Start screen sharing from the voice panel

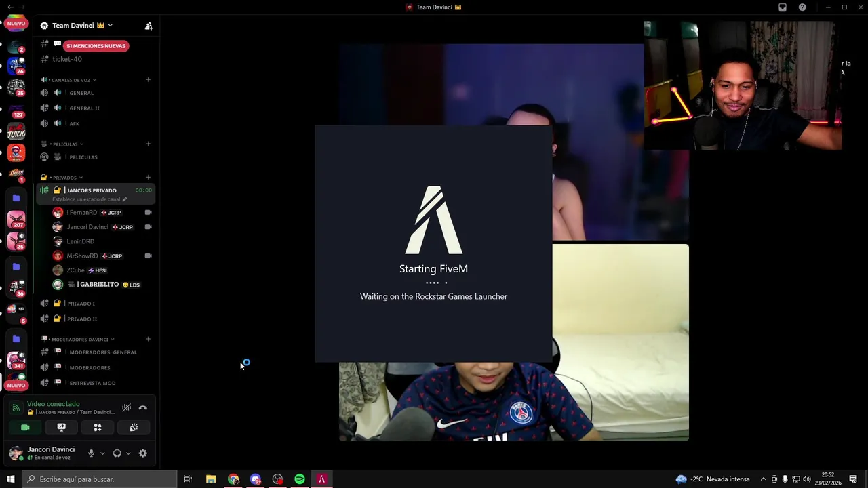[61, 428]
